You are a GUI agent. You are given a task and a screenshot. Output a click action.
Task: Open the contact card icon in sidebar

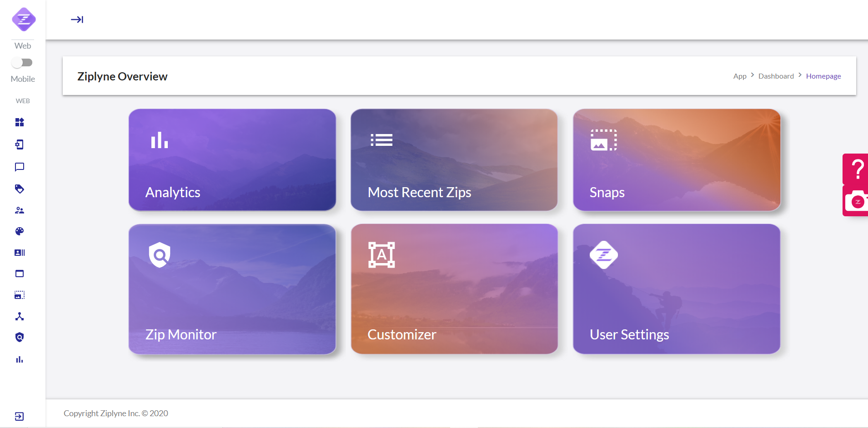coord(20,253)
